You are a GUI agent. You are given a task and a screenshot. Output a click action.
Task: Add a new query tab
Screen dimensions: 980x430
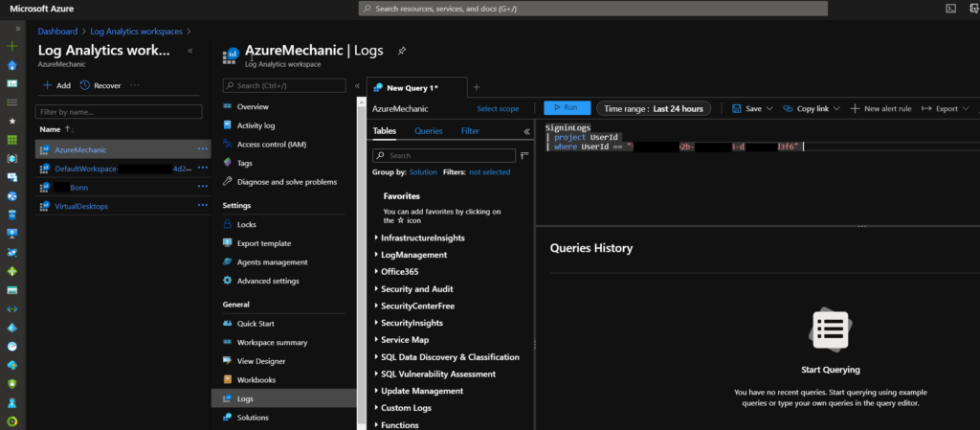[477, 87]
